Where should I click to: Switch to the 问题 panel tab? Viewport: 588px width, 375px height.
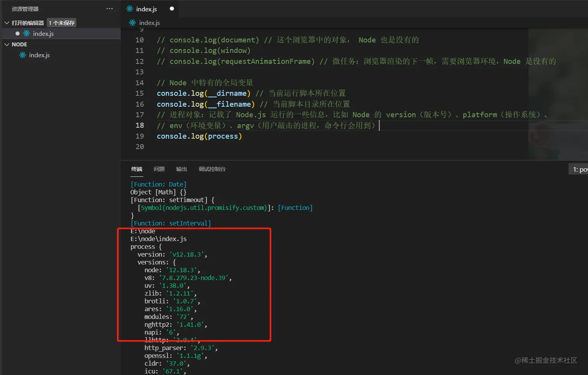tap(159, 169)
